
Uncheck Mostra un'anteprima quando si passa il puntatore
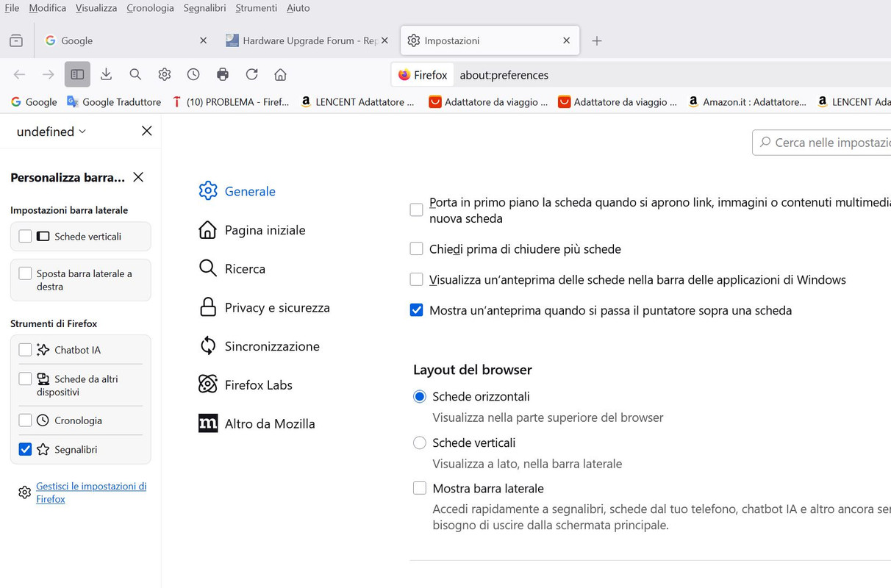[x=416, y=310]
